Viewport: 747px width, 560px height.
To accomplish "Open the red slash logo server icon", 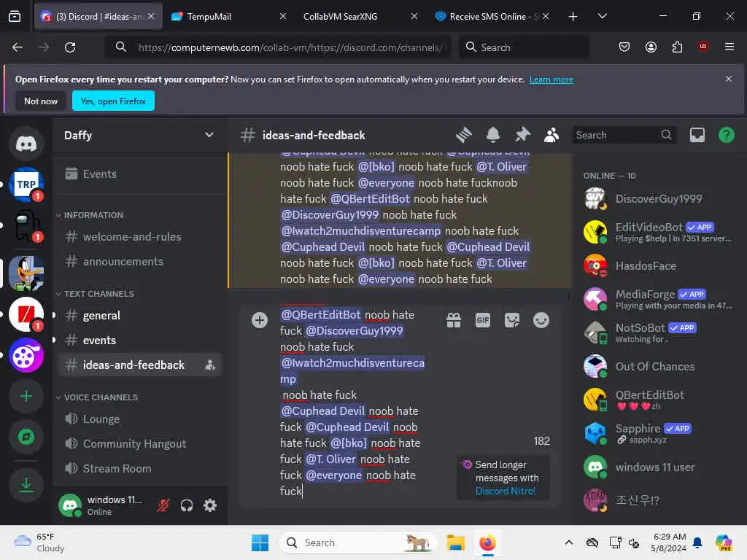I will pyautogui.click(x=26, y=314).
